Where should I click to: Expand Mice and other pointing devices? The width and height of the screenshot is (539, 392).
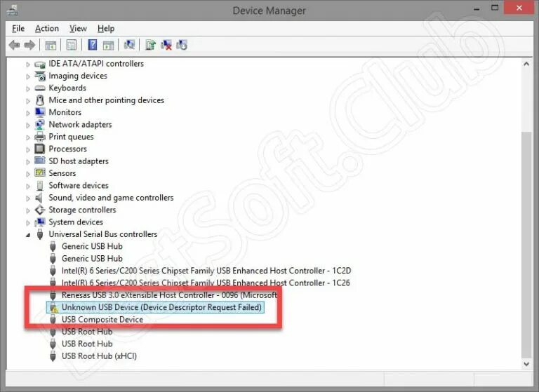coord(28,101)
